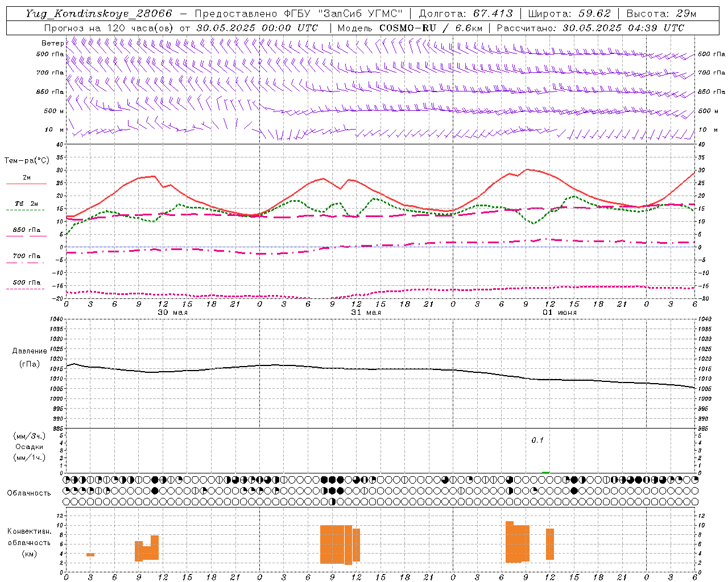The height and width of the screenshot is (582, 728).
Task: Click the (мм/1ч.) precipitation unit label
Action: point(29,458)
